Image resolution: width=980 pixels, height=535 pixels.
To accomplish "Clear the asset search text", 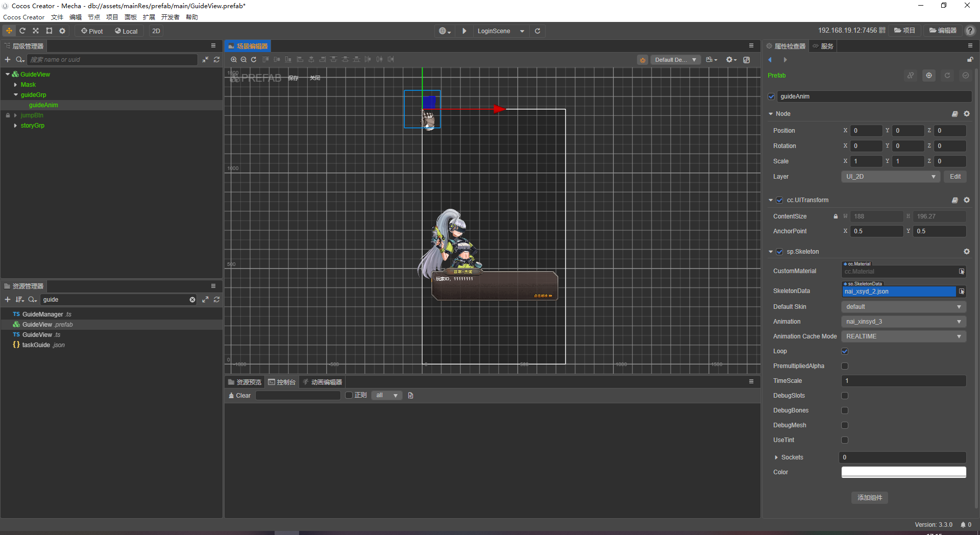I will (192, 300).
